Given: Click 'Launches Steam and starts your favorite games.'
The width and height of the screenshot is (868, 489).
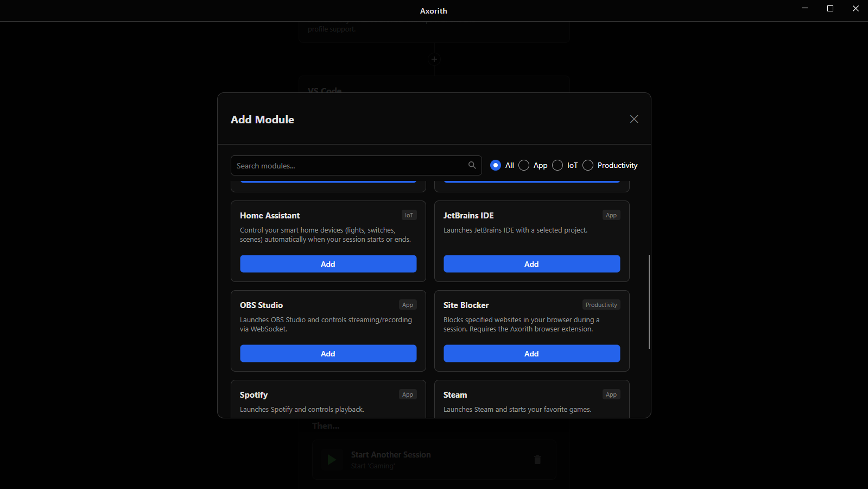Looking at the screenshot, I should pos(517,410).
